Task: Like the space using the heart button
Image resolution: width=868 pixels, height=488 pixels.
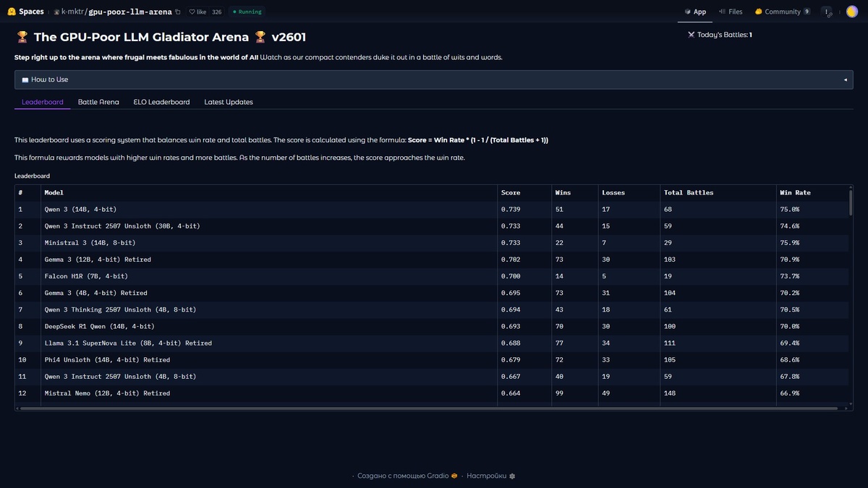Action: click(196, 12)
